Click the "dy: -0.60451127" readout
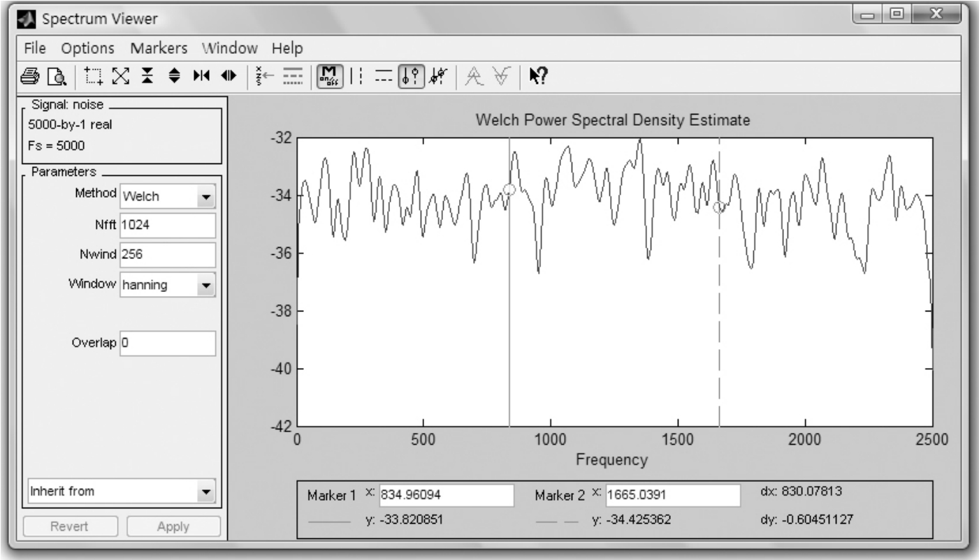The height and width of the screenshot is (560, 979). [806, 520]
